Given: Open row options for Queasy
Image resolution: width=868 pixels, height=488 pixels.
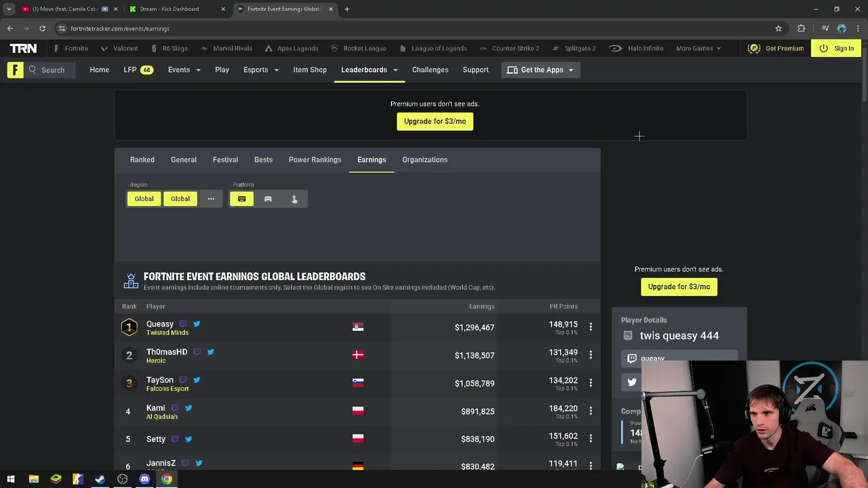Looking at the screenshot, I should [591, 327].
